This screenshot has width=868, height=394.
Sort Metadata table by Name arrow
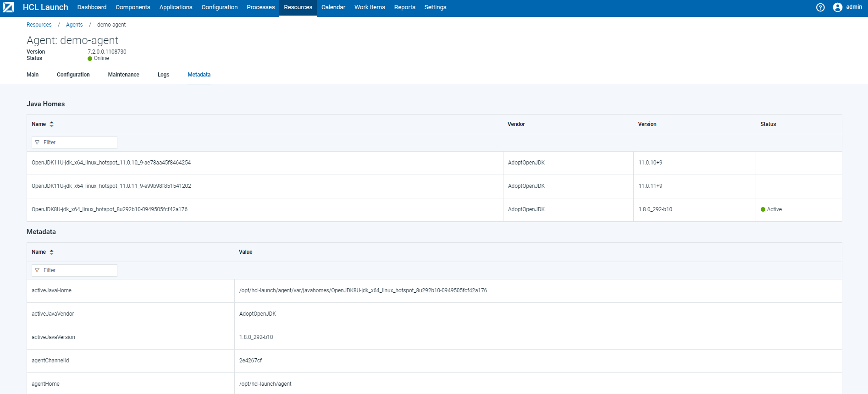(x=51, y=252)
